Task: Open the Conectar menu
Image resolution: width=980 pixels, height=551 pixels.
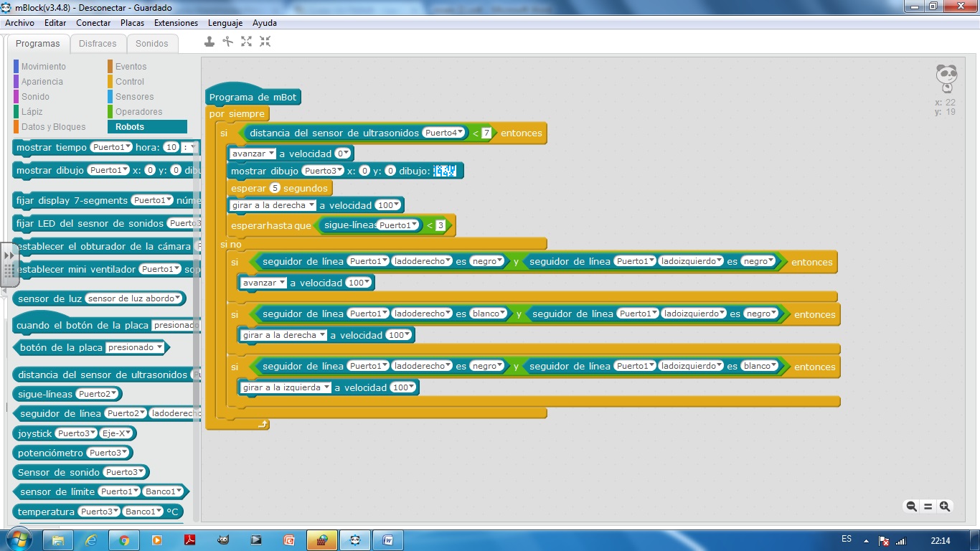Action: coord(93,23)
